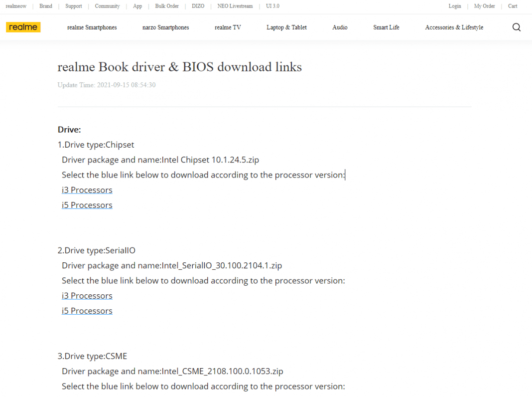Open Accessories & Lifestyle menu
The height and width of the screenshot is (397, 532).
point(454,27)
